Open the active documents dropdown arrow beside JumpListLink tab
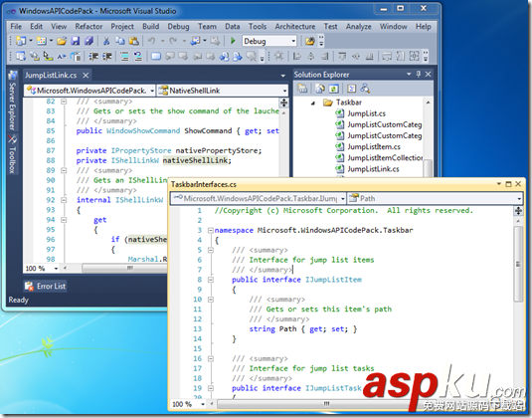Viewport: 532px width, 418px height. [283, 76]
